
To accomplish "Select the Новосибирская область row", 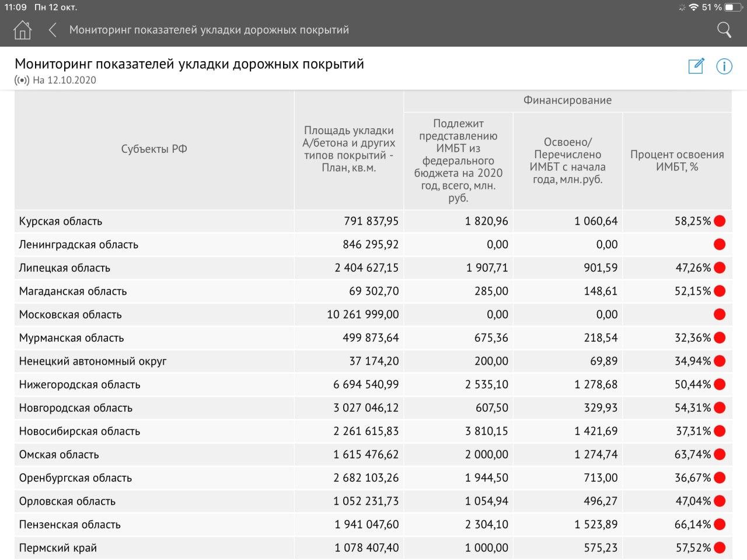I will [80, 431].
